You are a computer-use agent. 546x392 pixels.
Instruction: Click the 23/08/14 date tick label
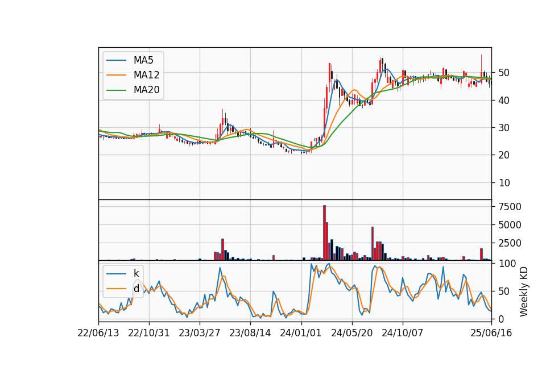pyautogui.click(x=250, y=333)
